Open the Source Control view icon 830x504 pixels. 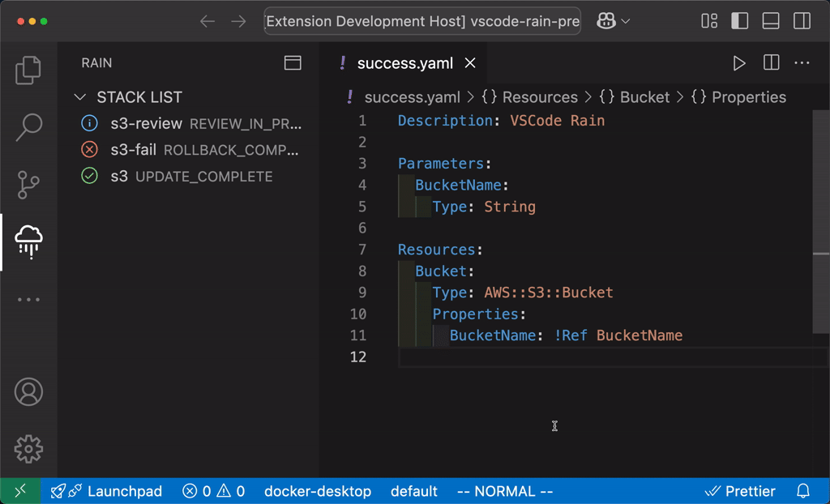28,184
